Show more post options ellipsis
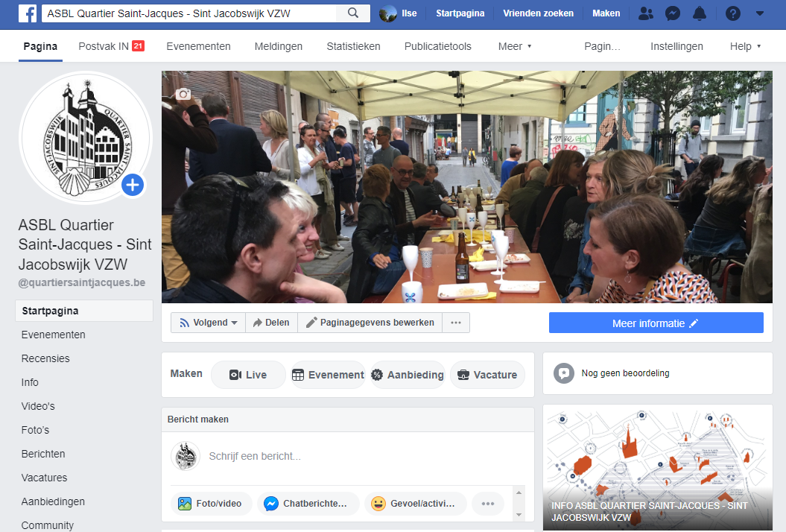The image size is (786, 532). [488, 504]
